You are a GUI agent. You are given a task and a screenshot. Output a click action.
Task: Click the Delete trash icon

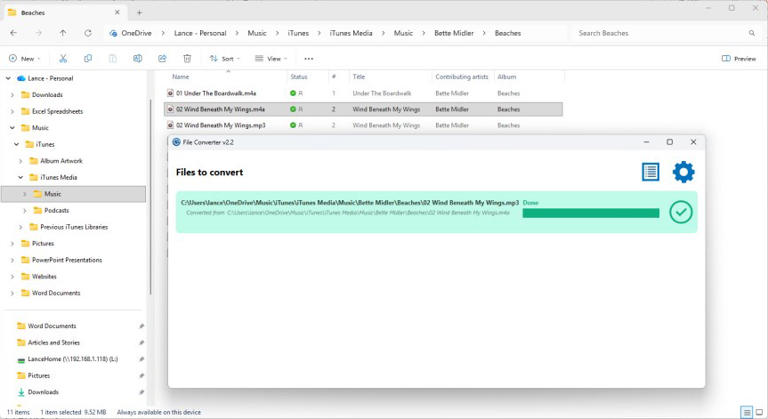(187, 58)
